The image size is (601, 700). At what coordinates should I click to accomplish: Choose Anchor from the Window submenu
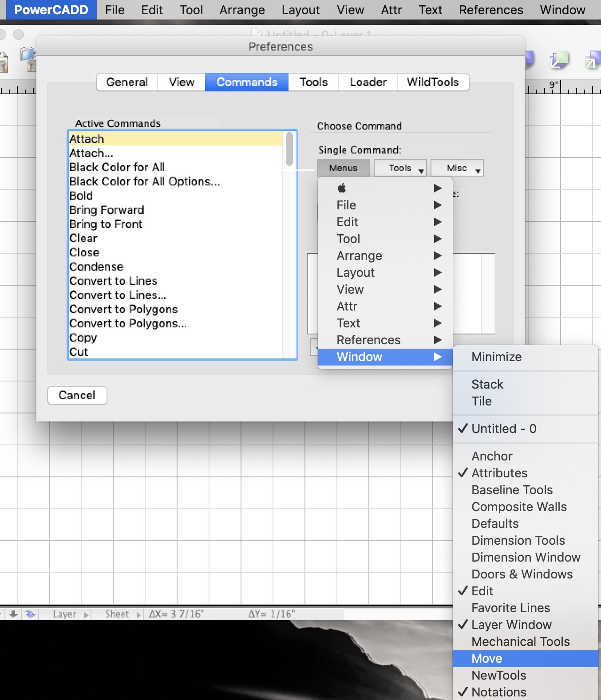(526, 456)
